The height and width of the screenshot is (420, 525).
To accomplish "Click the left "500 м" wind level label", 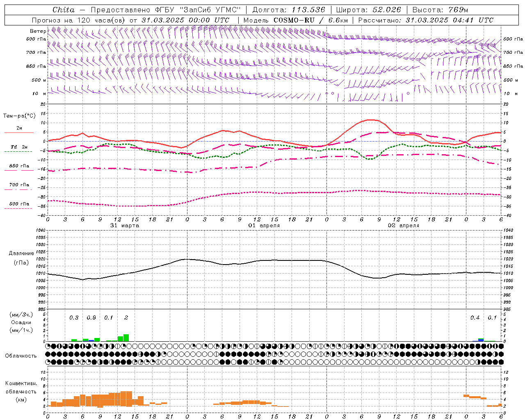I will [x=39, y=80].
